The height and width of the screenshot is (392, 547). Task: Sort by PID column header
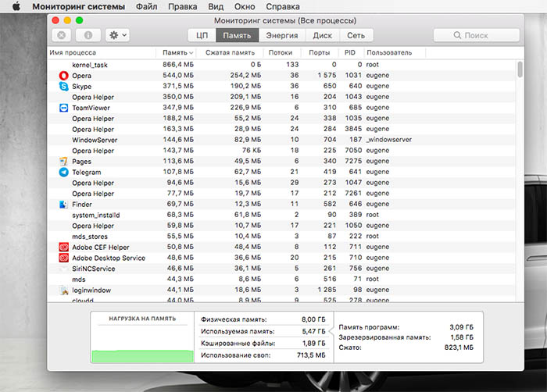350,52
